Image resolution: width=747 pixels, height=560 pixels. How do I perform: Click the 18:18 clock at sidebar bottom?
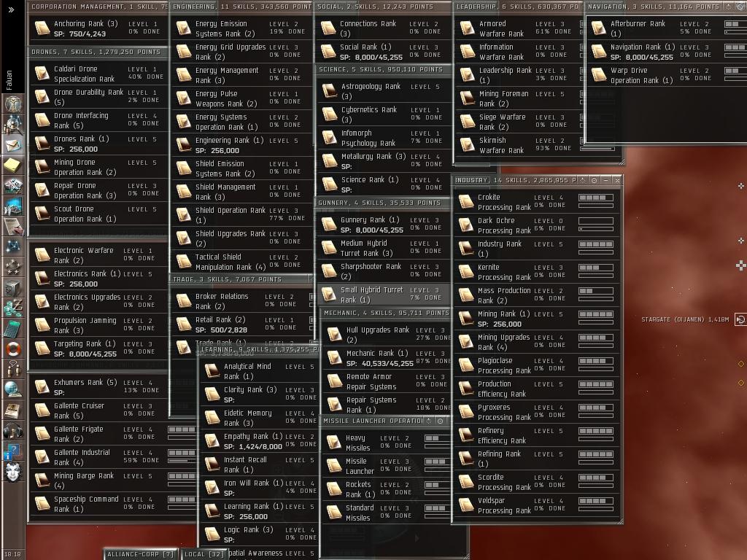12,554
